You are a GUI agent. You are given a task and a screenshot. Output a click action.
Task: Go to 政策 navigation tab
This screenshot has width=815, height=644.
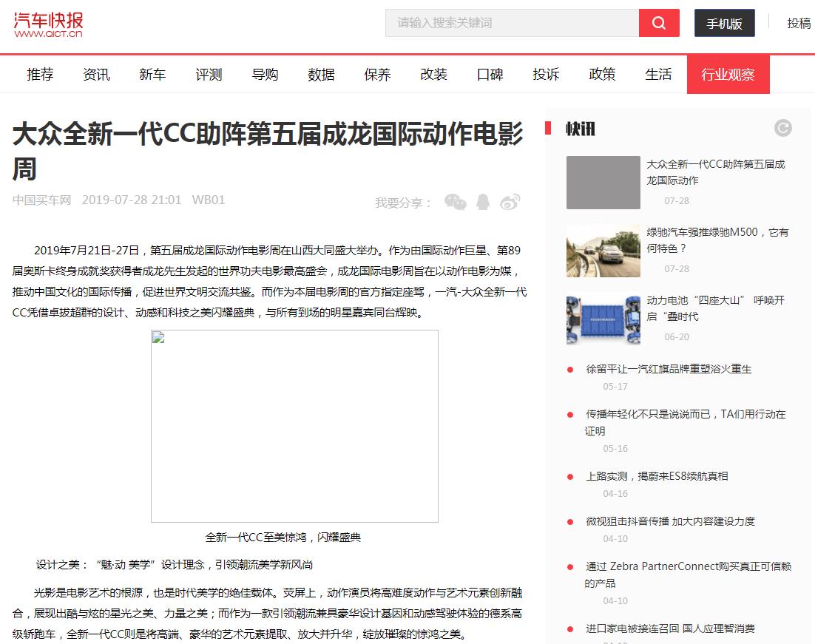coord(602,75)
